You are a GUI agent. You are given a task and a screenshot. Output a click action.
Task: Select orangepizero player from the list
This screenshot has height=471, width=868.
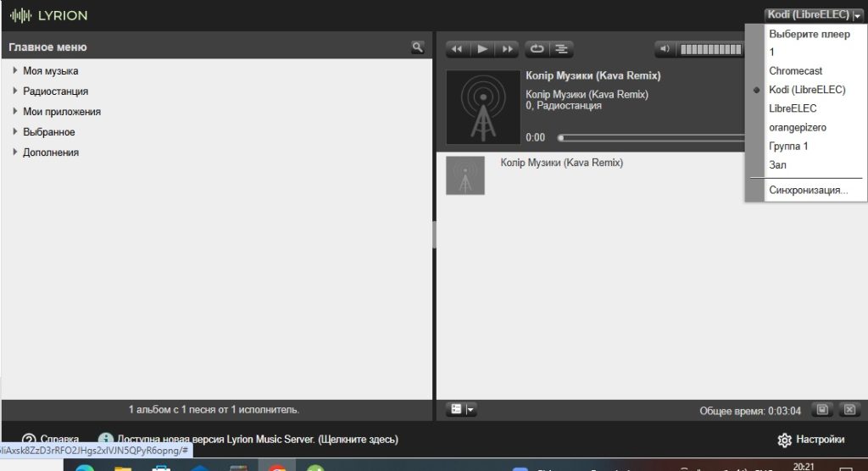(x=797, y=127)
